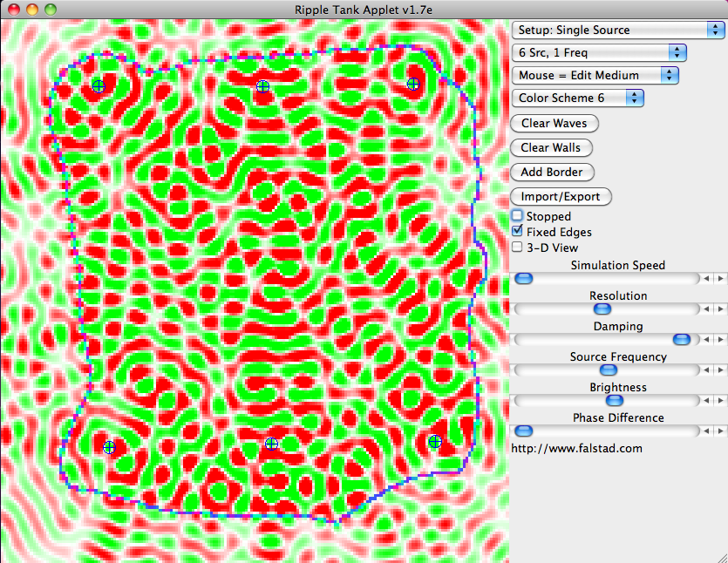728x563 pixels.
Task: Click the Damping slider thumb
Action: tap(682, 340)
